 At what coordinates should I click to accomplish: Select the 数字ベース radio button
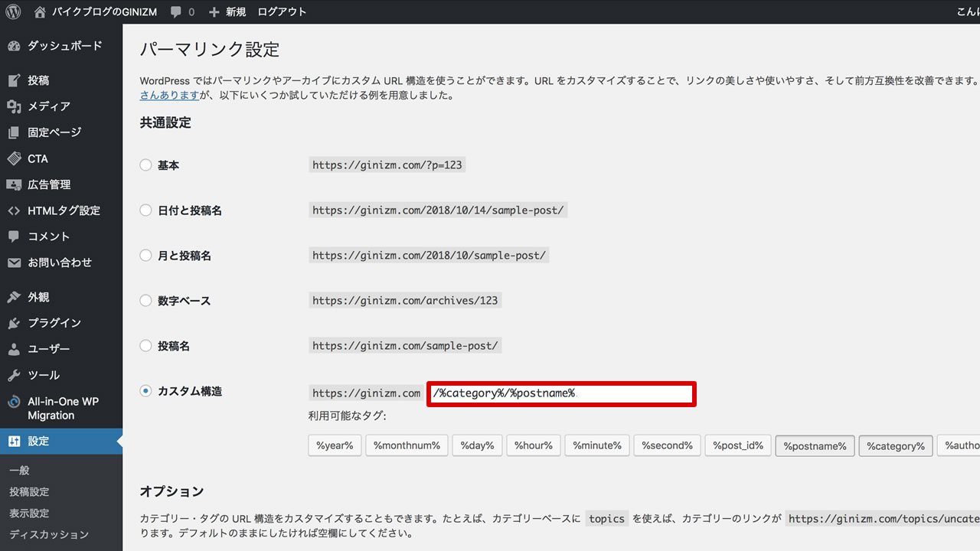point(145,301)
